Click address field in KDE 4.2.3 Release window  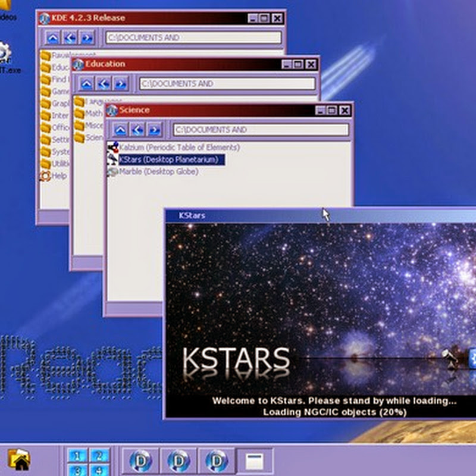pos(194,37)
